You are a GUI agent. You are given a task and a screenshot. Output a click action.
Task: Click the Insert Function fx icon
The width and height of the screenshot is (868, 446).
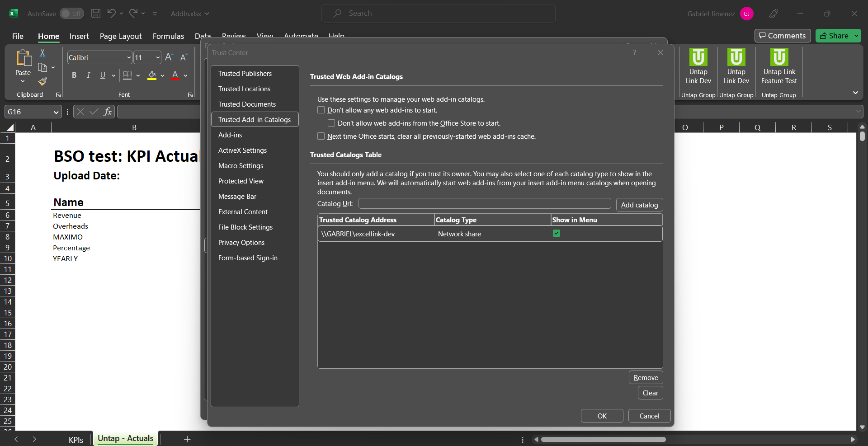click(x=108, y=112)
